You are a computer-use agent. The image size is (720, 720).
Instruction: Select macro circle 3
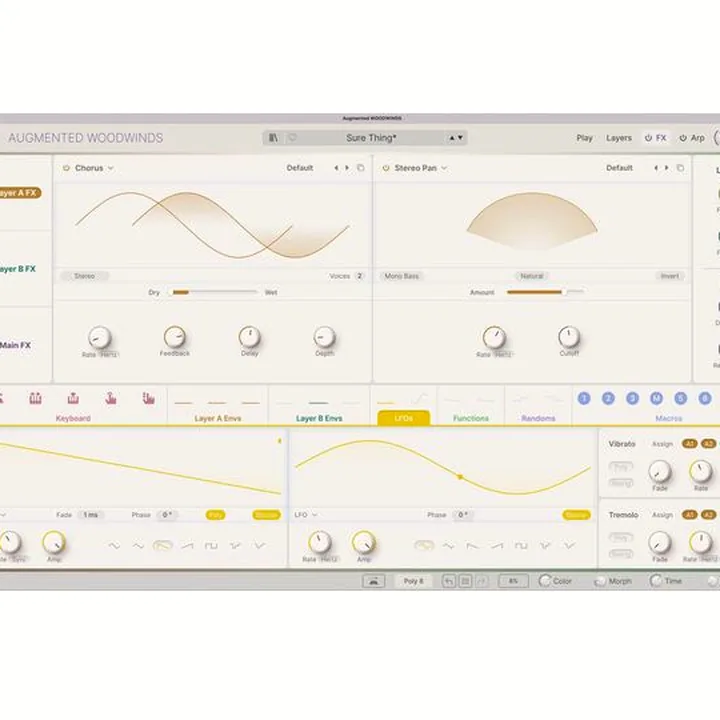[x=633, y=399]
